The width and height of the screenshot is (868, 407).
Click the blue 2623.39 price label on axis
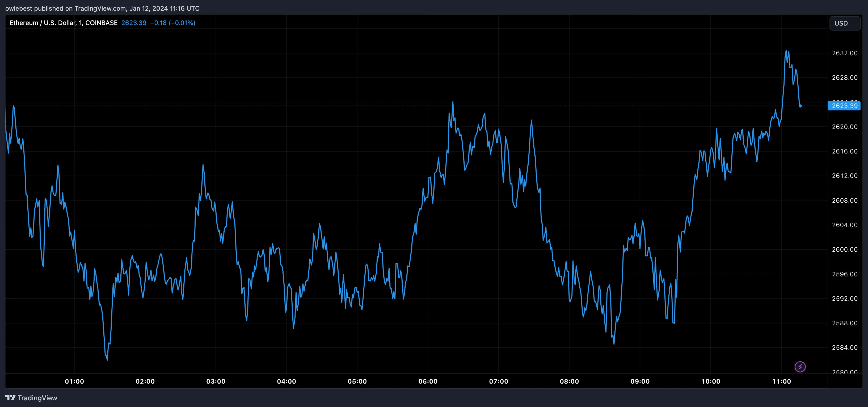844,106
